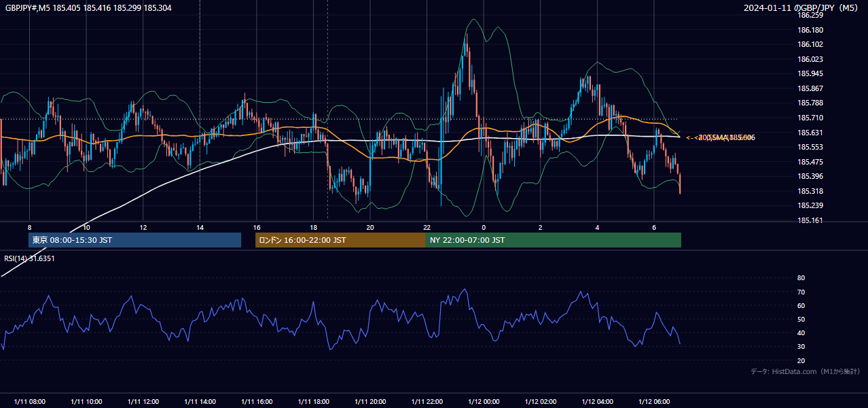The image size is (868, 408).
Task: Click hour tick 16 under price chart
Action: [257, 227]
